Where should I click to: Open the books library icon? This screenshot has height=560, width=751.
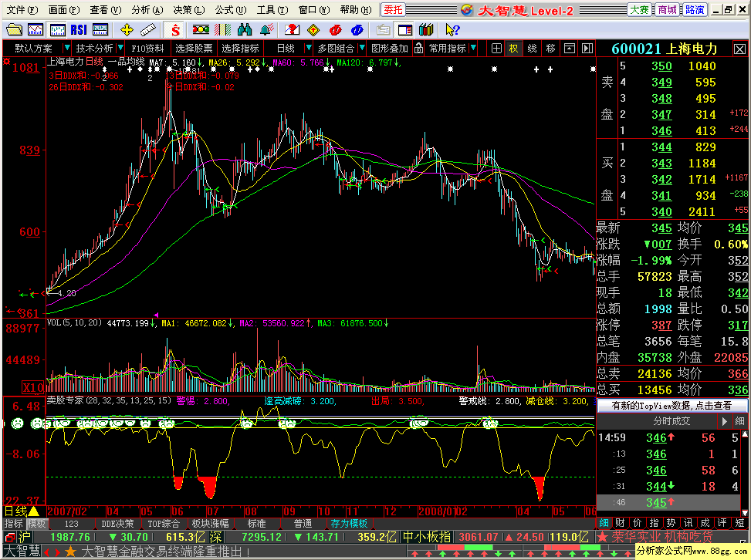(426, 29)
